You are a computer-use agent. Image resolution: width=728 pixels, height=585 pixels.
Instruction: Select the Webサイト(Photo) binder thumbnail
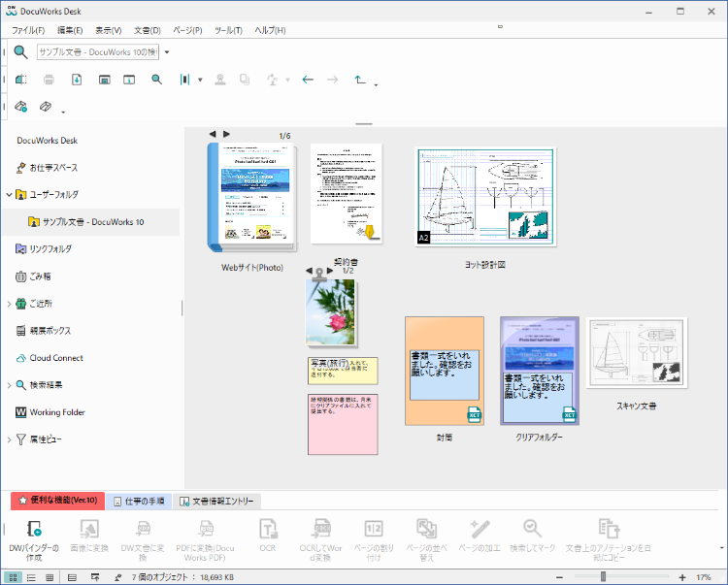pos(251,198)
